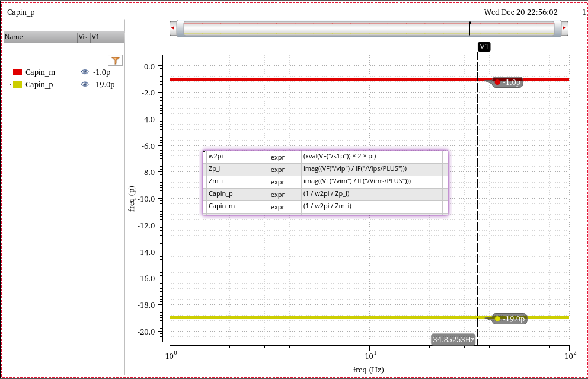Select the Capin_p trace in legend
The height and width of the screenshot is (379, 588).
(x=39, y=84)
